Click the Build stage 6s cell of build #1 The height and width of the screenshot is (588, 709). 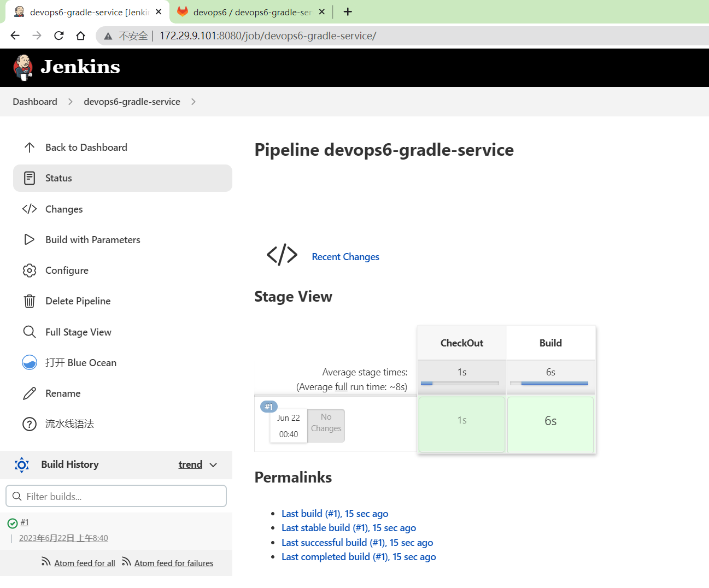tap(550, 425)
